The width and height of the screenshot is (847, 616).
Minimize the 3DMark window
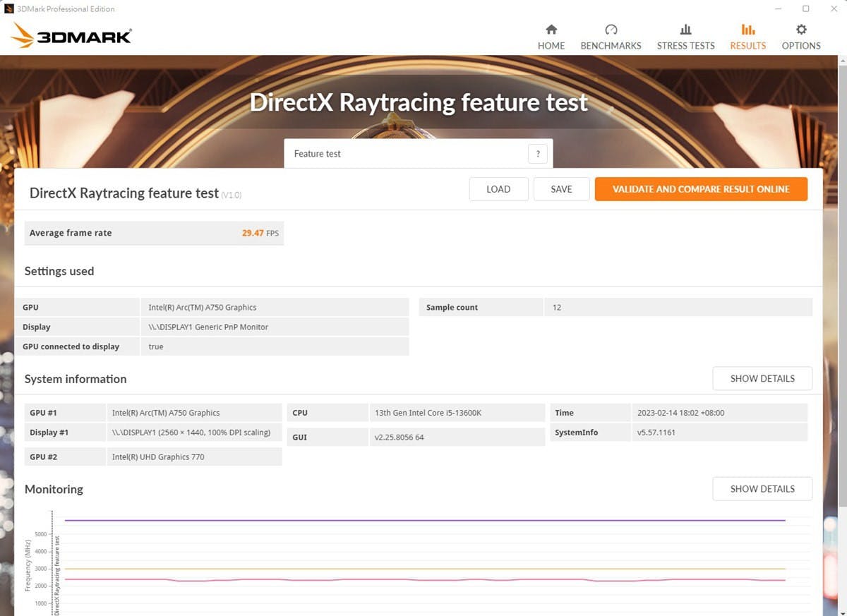(779, 9)
